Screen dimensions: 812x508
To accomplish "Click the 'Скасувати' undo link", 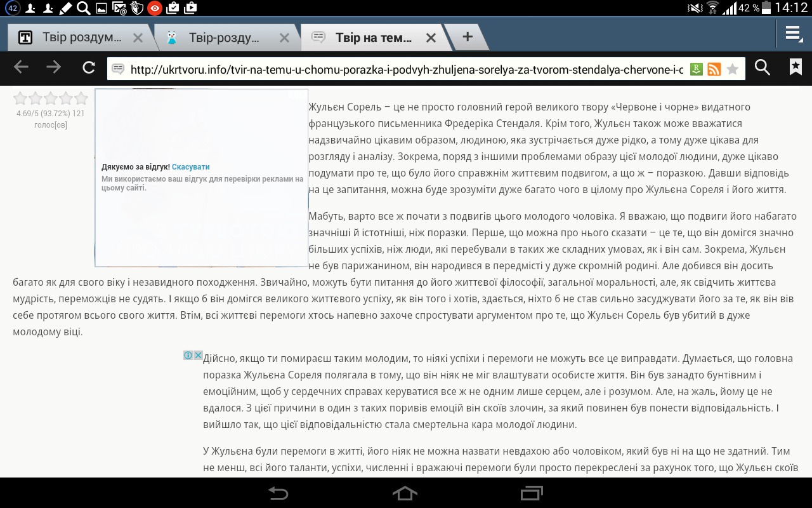I will (x=190, y=167).
